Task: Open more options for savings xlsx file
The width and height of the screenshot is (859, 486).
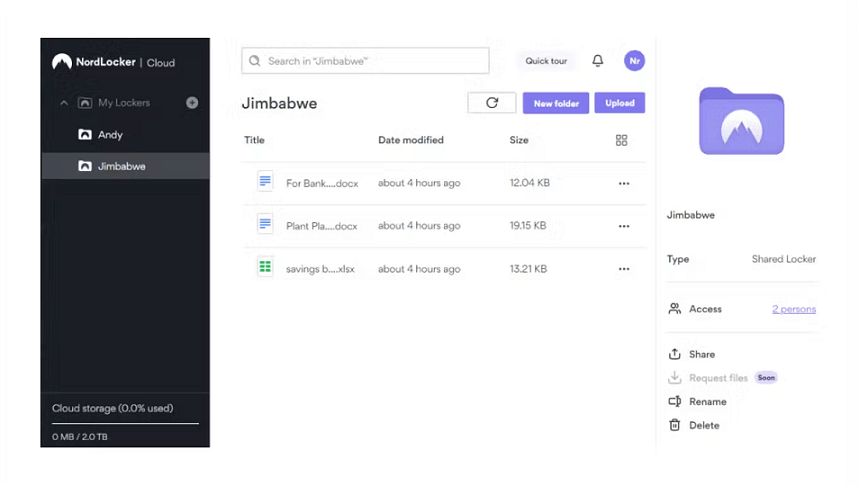Action: (624, 269)
